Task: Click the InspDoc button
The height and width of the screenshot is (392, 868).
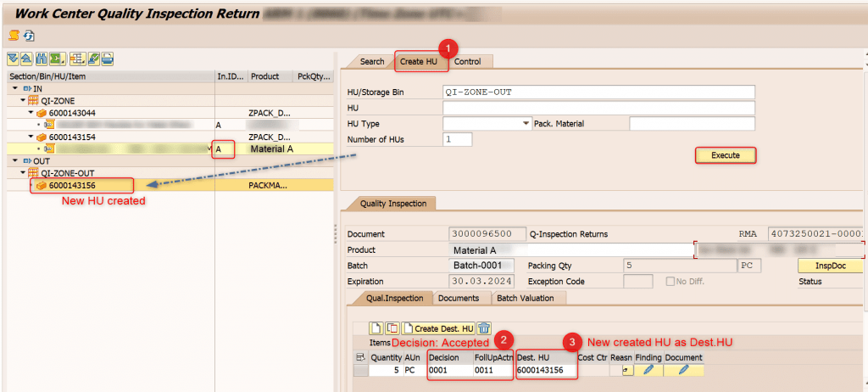Action: tap(831, 266)
